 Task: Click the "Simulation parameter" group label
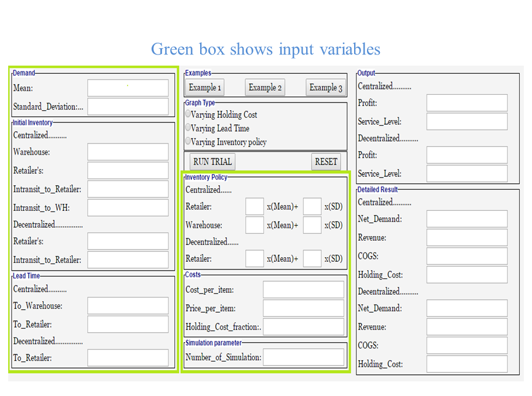coord(214,343)
